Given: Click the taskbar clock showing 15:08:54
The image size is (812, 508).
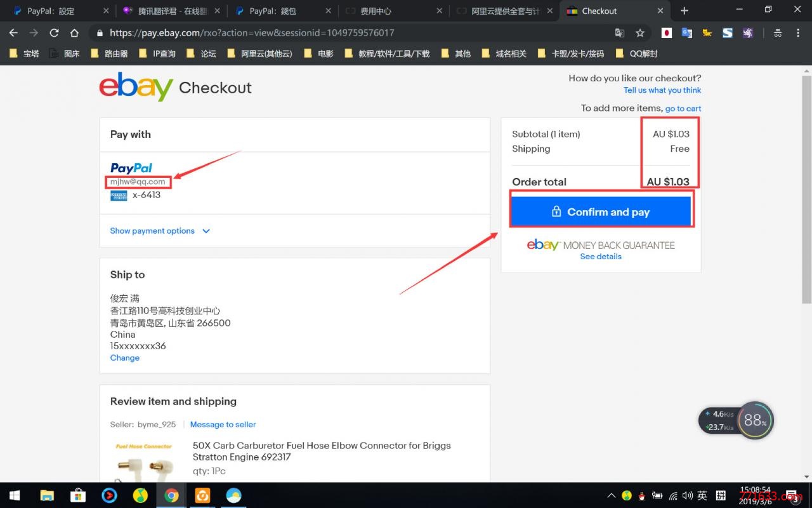Looking at the screenshot, I should tap(754, 495).
